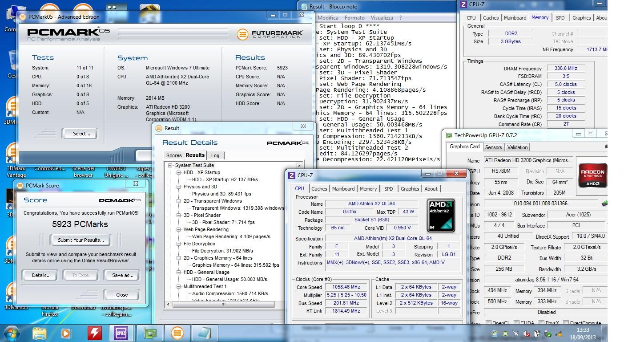
Task: Open the Visualizza menu in Notepad
Action: coord(382,18)
